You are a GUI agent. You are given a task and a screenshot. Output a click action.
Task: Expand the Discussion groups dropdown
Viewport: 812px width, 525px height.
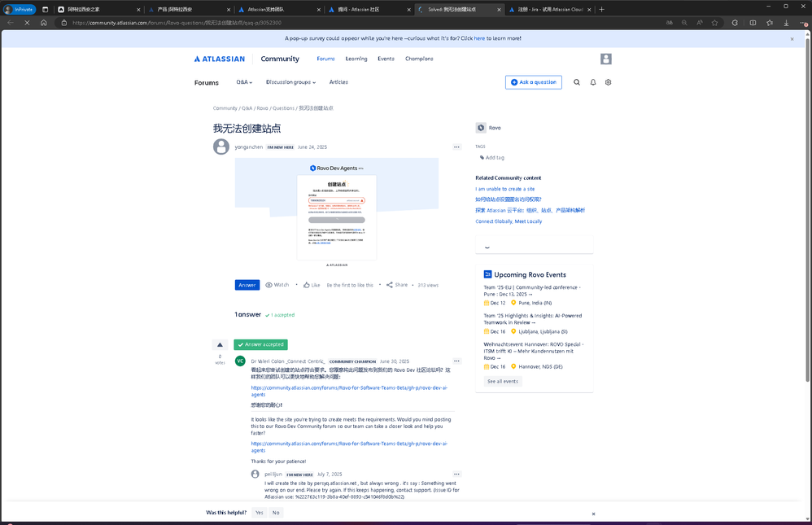290,82
